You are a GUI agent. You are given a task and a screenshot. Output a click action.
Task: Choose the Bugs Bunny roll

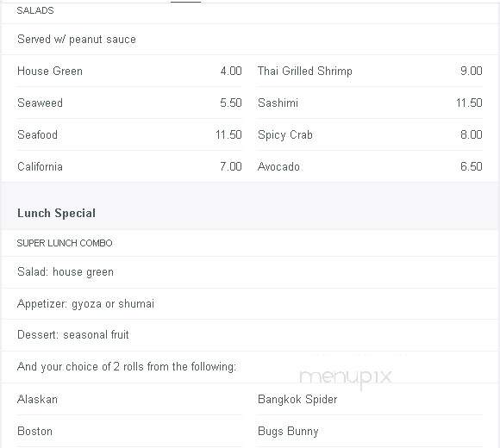[369, 431]
